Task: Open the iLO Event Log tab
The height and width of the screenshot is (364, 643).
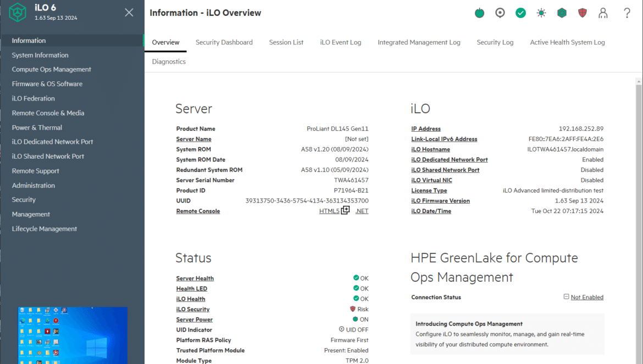Action: [340, 42]
